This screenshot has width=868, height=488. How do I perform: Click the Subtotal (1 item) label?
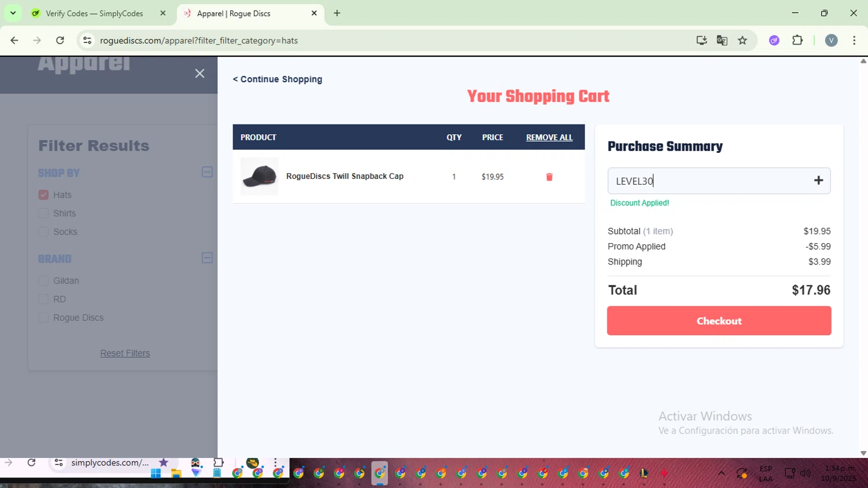click(x=640, y=231)
